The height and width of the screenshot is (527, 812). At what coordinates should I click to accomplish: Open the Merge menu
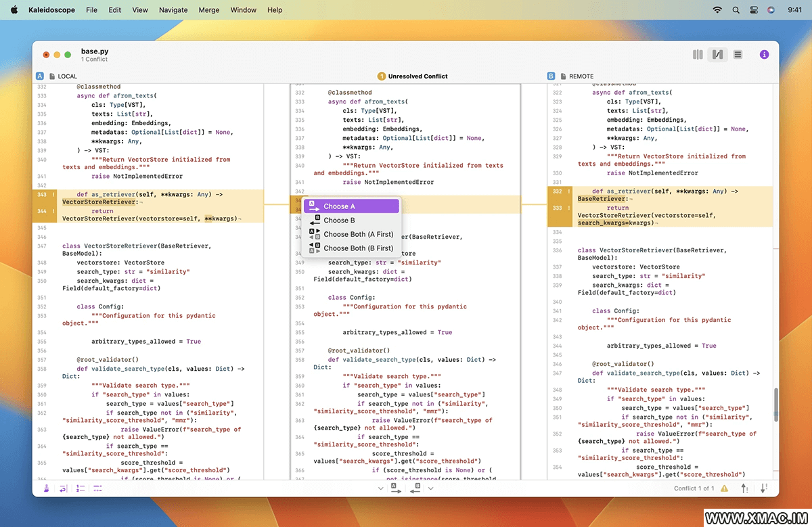click(209, 10)
